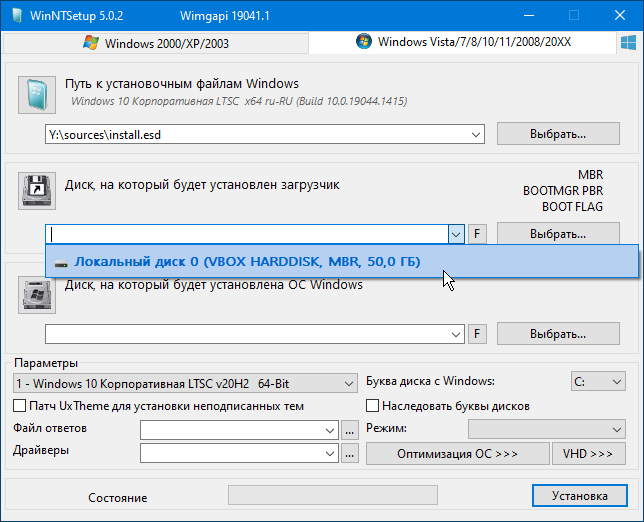
Task: Open Оптимизация ОС >>> tweaks
Action: [x=458, y=453]
